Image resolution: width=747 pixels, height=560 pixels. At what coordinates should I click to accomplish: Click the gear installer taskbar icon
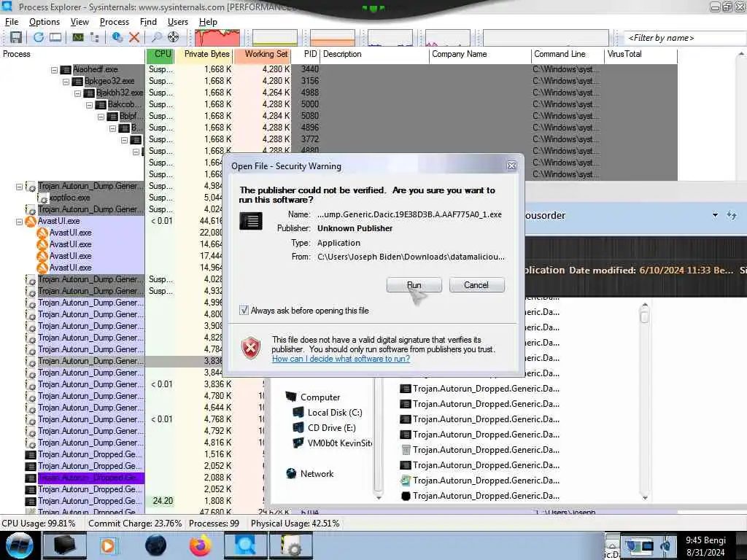pyautogui.click(x=291, y=545)
